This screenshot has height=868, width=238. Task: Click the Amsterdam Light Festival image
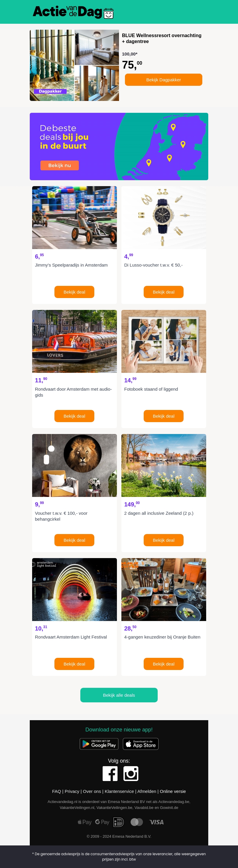coord(74,589)
